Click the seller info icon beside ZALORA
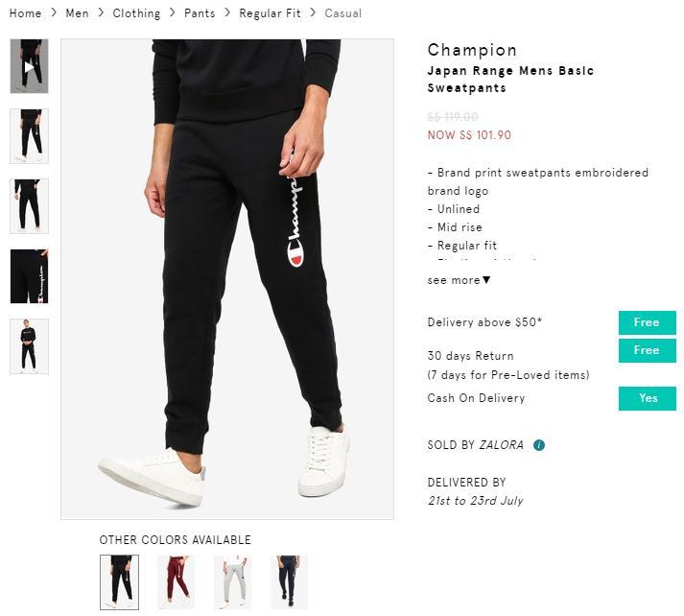The height and width of the screenshot is (616, 684). (539, 445)
